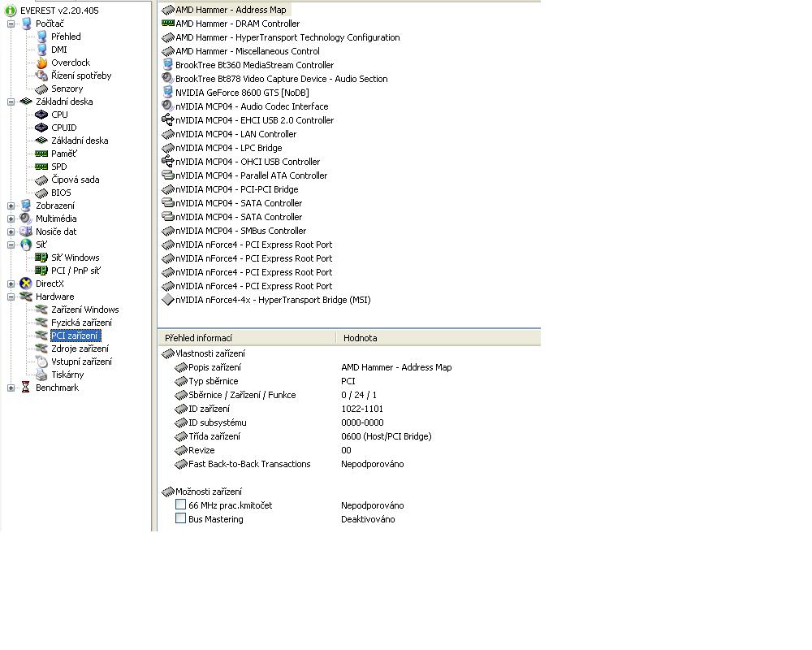Select the DirectX logo icon
The image size is (812, 650).
click(26, 284)
